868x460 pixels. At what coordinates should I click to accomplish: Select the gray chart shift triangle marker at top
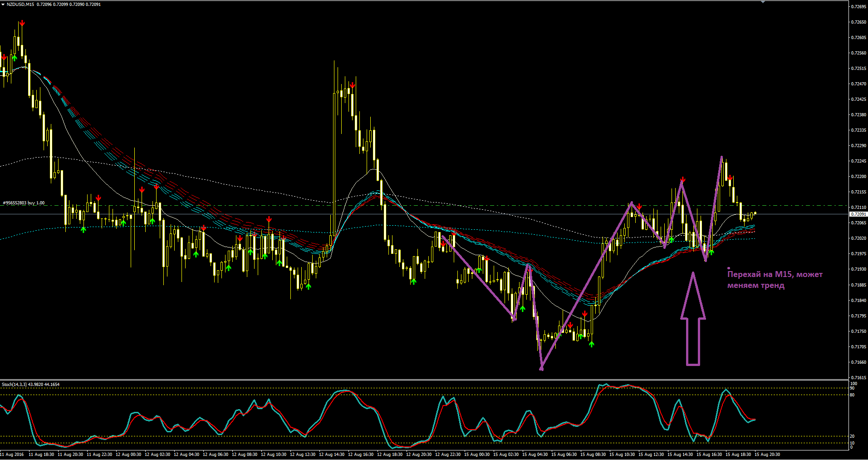point(763,2)
